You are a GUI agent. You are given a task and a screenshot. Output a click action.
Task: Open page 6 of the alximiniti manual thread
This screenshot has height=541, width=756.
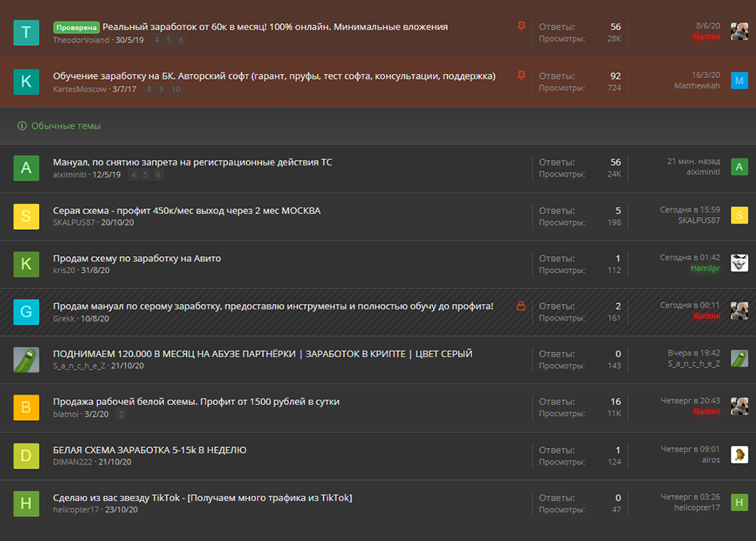(x=158, y=175)
